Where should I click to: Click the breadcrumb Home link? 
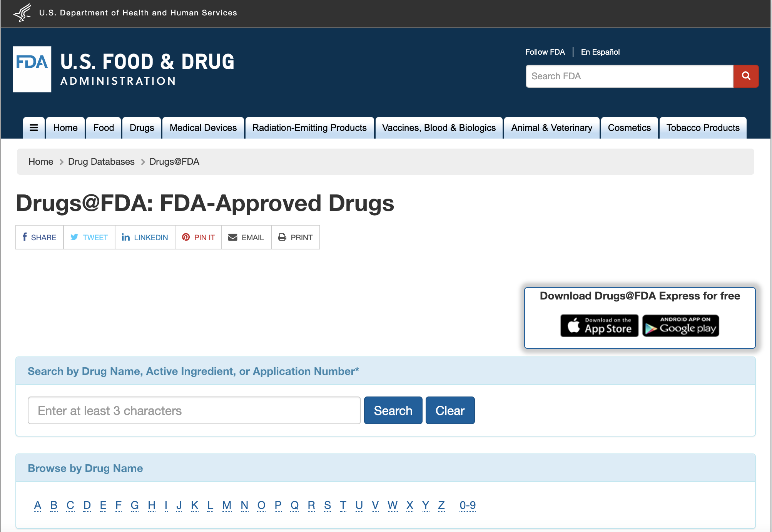click(x=41, y=162)
